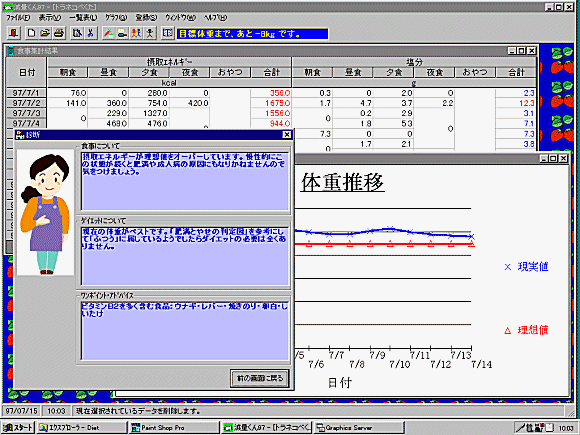Open the グラフ(G) menu
The image size is (580, 435).
click(116, 17)
